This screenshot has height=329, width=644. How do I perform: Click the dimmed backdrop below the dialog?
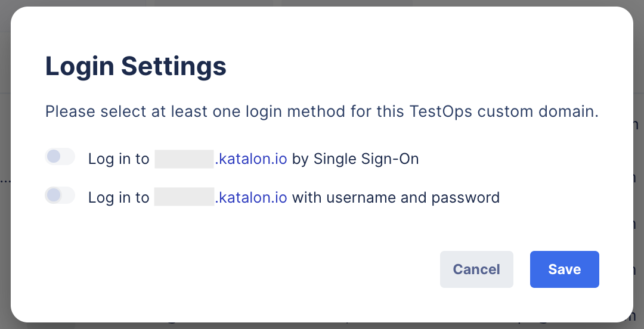coord(322,326)
